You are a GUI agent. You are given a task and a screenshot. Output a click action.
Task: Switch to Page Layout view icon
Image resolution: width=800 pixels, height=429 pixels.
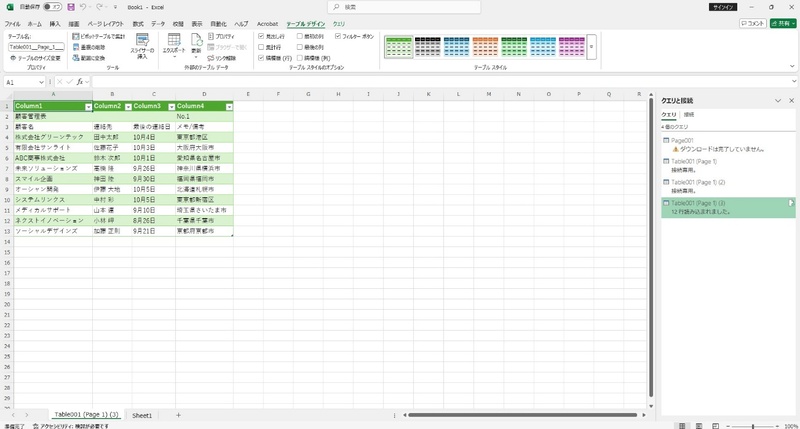[x=699, y=426]
